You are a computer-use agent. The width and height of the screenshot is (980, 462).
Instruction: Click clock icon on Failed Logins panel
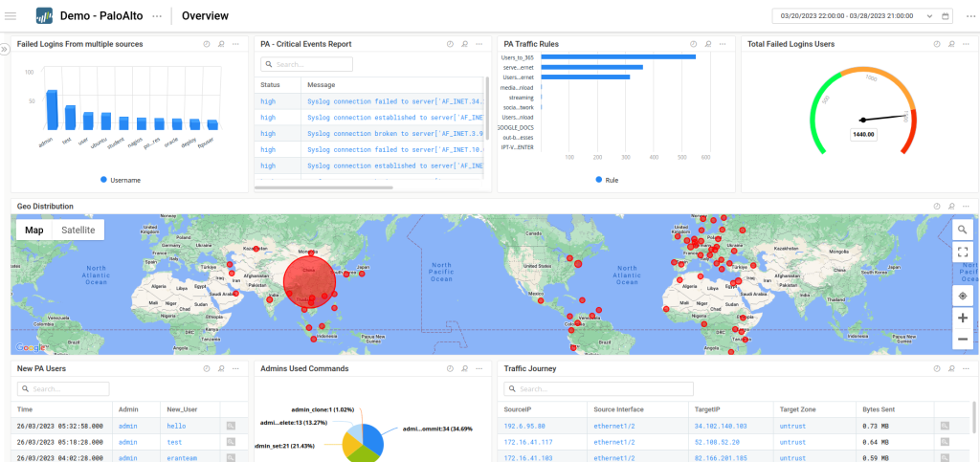[206, 44]
